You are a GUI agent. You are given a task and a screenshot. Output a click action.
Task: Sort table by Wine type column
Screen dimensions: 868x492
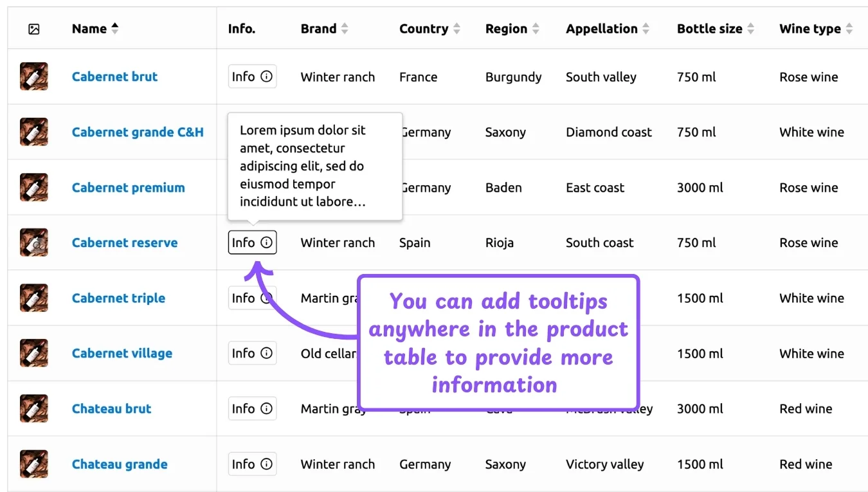pyautogui.click(x=816, y=29)
